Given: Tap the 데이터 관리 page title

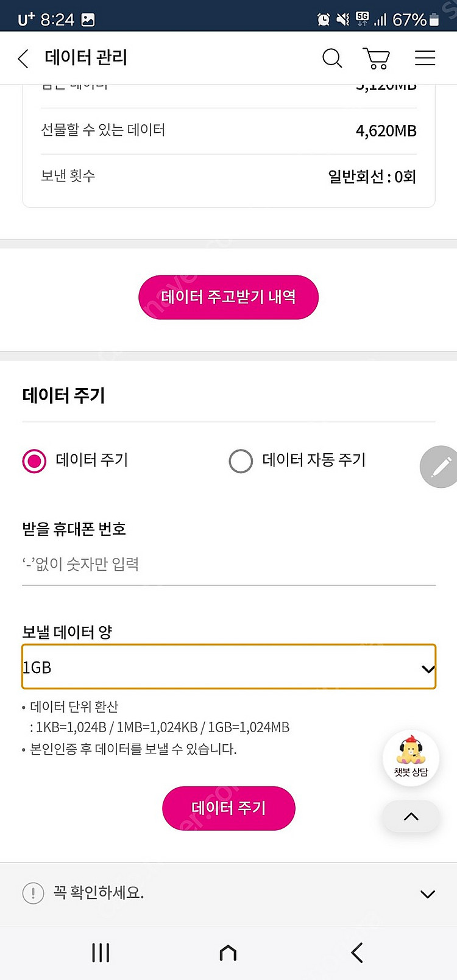Looking at the screenshot, I should click(86, 58).
